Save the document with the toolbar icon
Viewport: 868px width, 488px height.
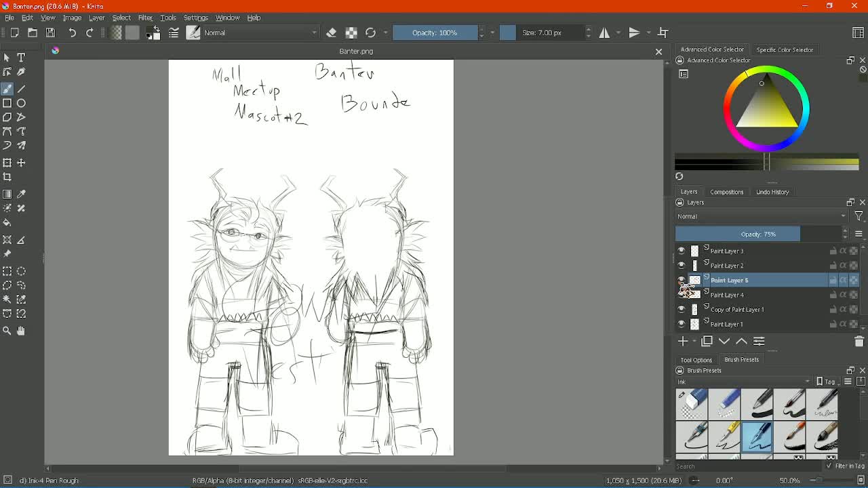pos(50,33)
